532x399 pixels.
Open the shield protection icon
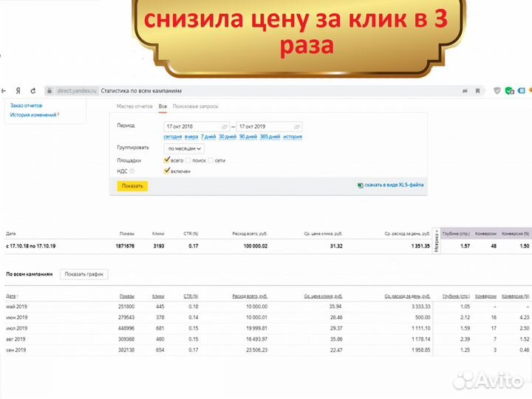(497, 91)
